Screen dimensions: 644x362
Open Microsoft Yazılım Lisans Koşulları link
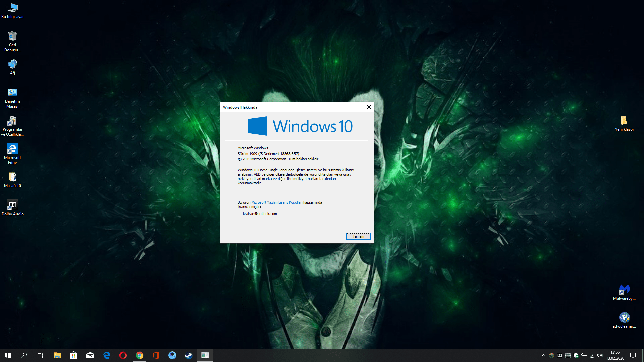pos(276,202)
